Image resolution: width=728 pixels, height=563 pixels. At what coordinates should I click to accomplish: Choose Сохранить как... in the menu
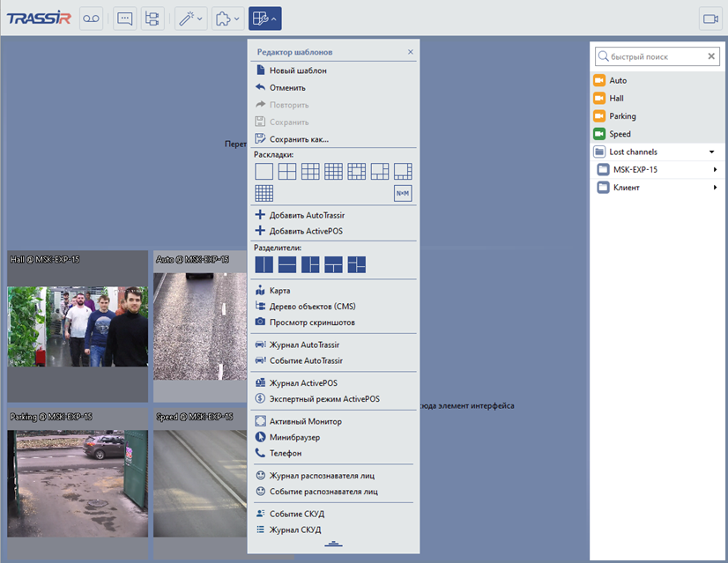[299, 139]
